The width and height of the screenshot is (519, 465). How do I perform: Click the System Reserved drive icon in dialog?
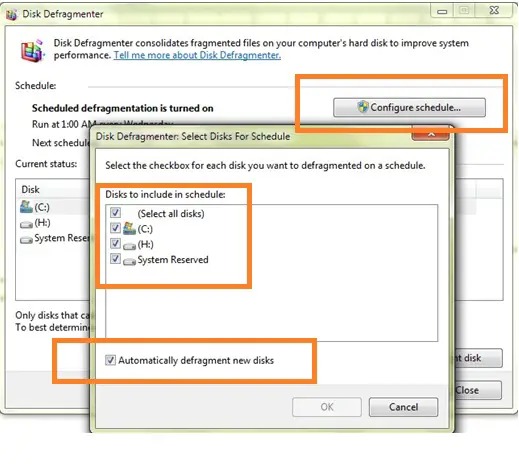[129, 262]
